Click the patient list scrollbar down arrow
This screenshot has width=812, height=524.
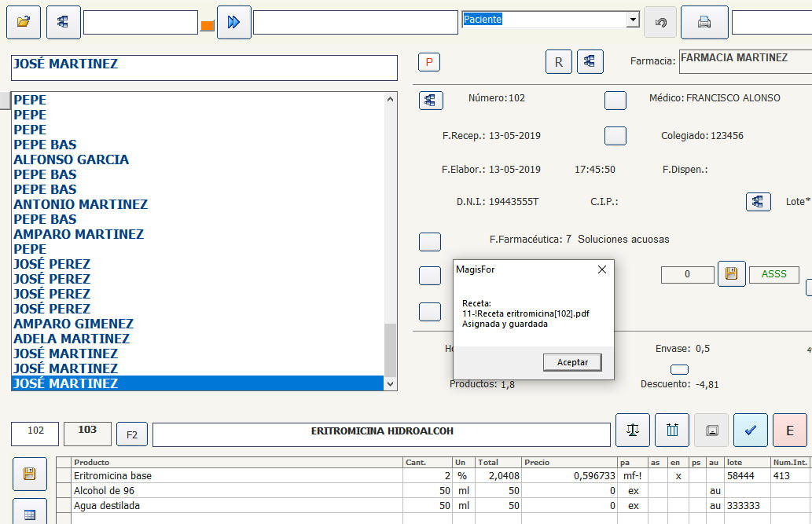[391, 383]
